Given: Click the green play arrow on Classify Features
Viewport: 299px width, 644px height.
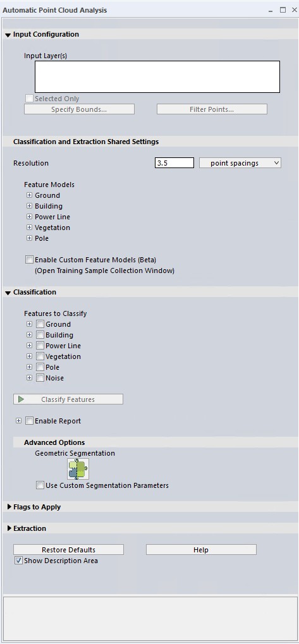Looking at the screenshot, I should (21, 399).
